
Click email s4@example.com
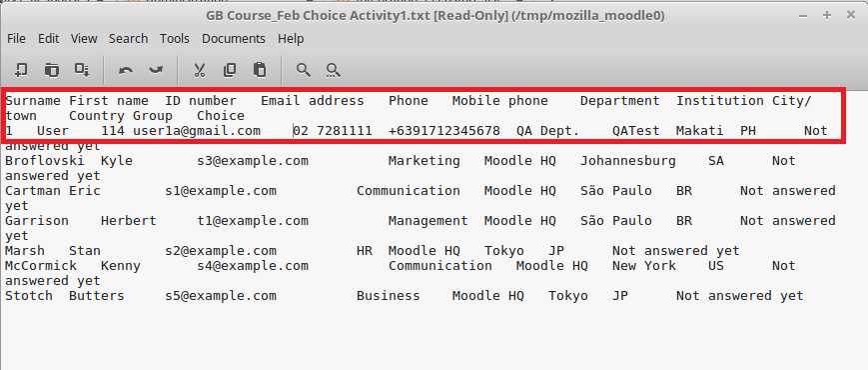point(253,265)
